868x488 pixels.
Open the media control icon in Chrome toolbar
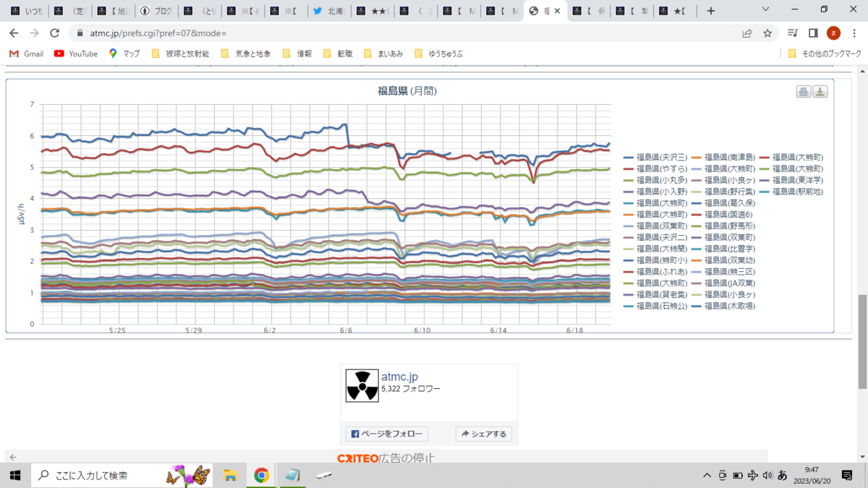(793, 33)
